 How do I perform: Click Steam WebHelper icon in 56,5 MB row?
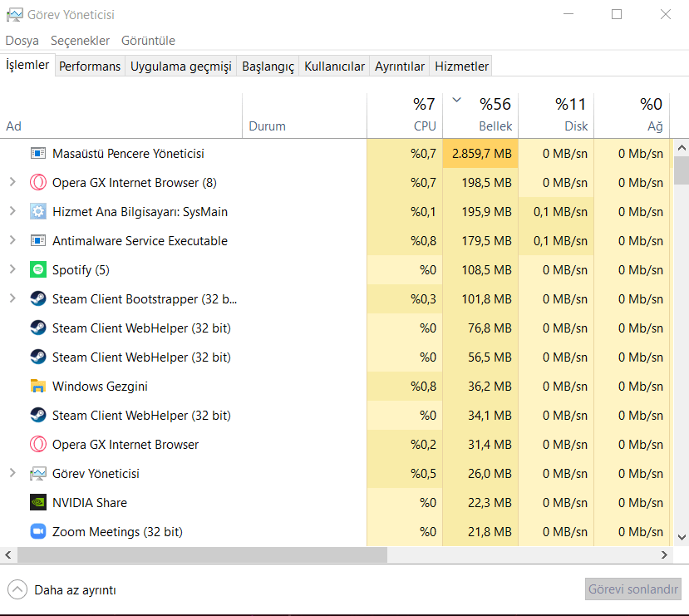(38, 357)
